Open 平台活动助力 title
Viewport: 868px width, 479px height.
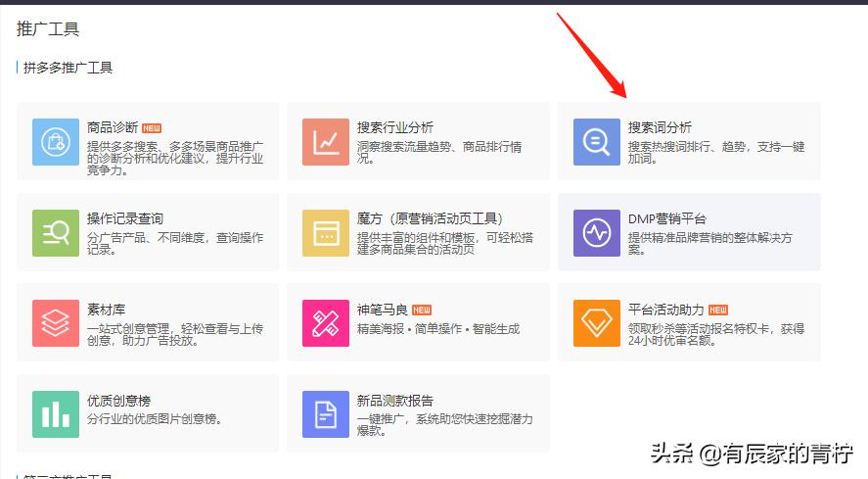666,310
